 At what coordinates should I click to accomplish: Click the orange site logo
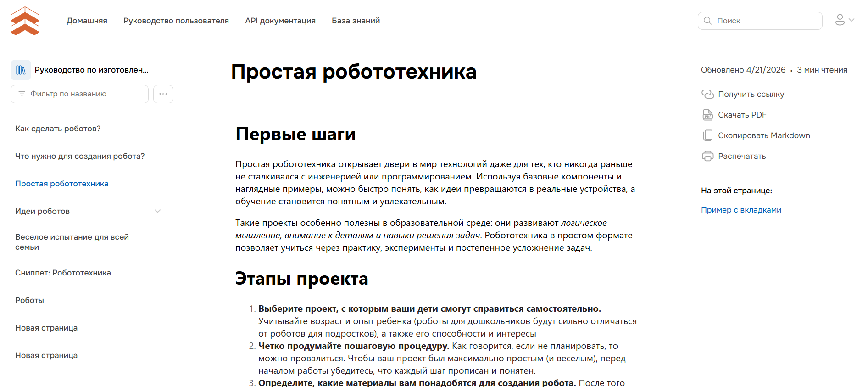(25, 21)
